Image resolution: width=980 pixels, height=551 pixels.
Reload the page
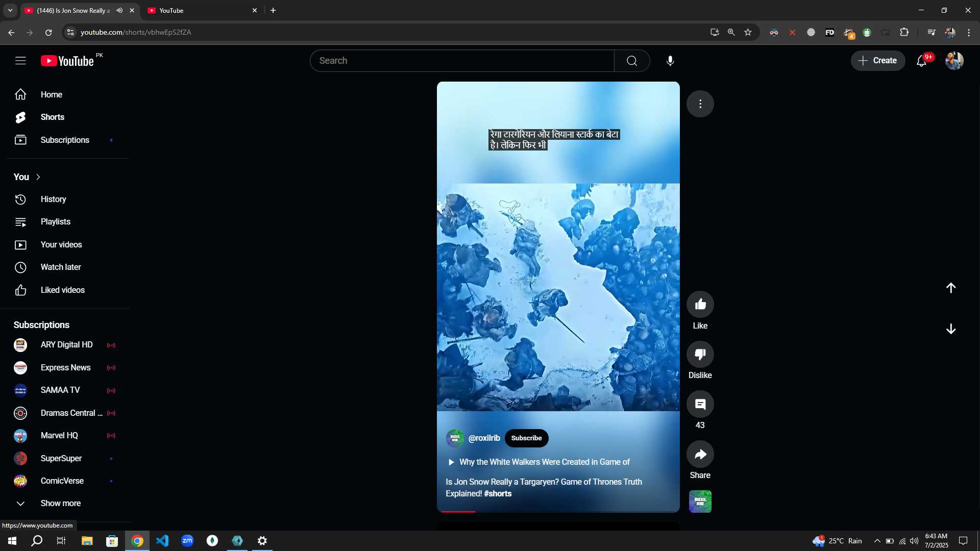[48, 32]
